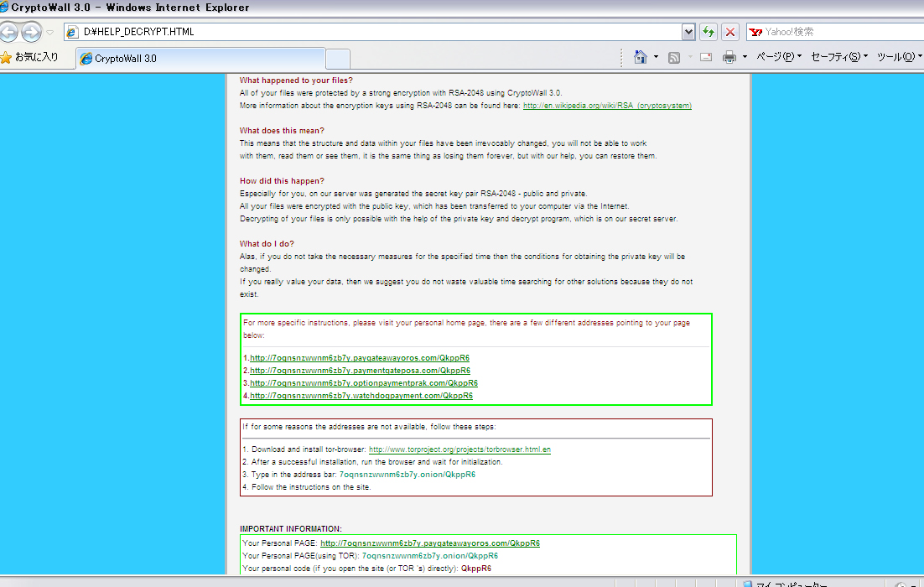This screenshot has height=587, width=924.
Task: Open the Tools (ツール) menu
Action: [x=899, y=57]
